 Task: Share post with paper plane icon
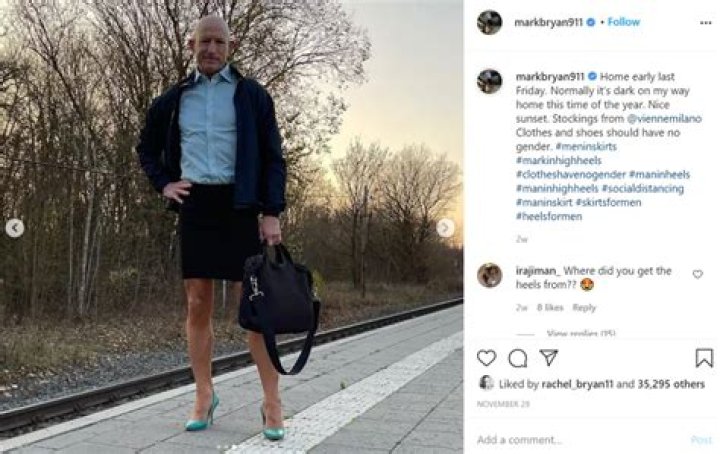tap(549, 357)
